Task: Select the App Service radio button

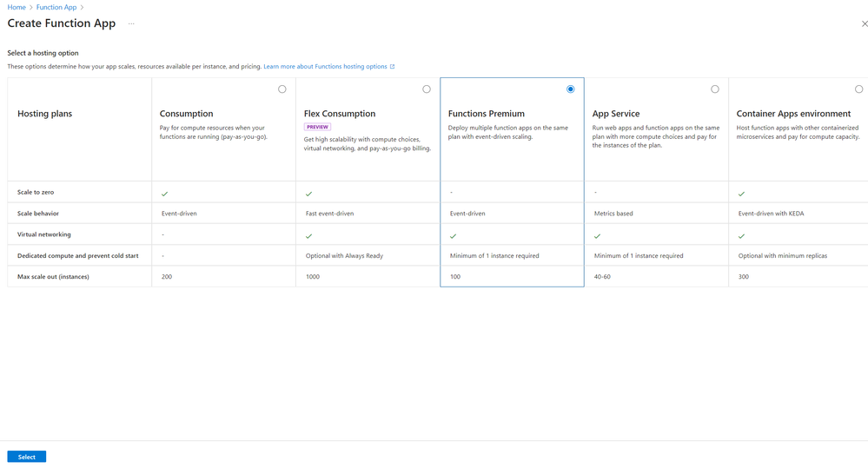Action: click(715, 89)
